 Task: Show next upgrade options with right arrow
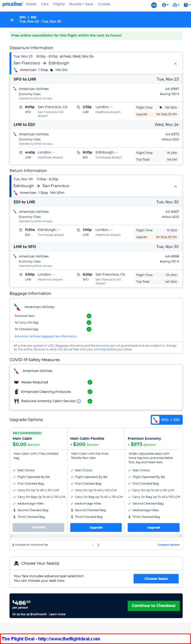98,545
